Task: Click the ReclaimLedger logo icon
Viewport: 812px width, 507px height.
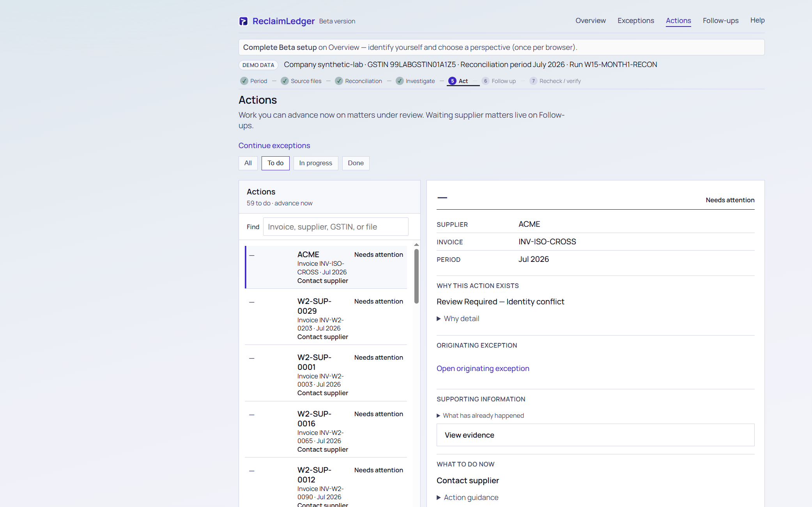Action: coord(243,21)
